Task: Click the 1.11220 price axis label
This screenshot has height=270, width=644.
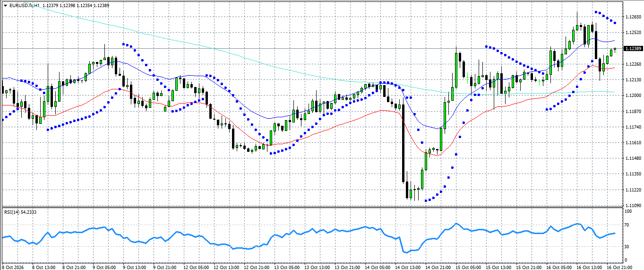Action: [x=633, y=190]
